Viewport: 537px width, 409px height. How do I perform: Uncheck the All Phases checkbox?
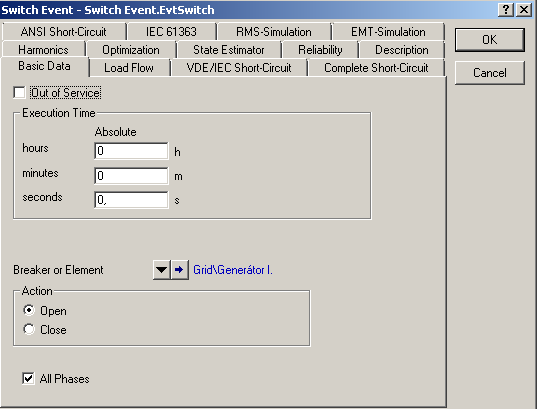click(x=28, y=379)
